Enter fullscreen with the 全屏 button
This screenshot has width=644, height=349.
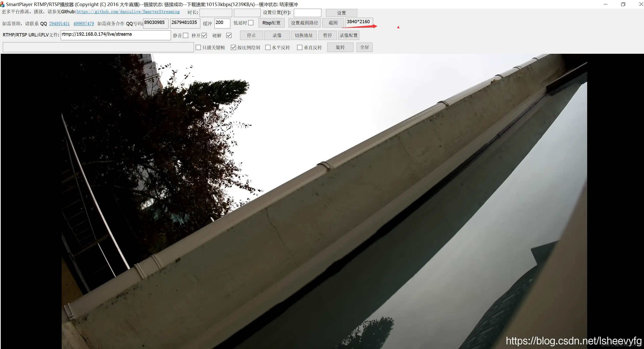tap(364, 47)
